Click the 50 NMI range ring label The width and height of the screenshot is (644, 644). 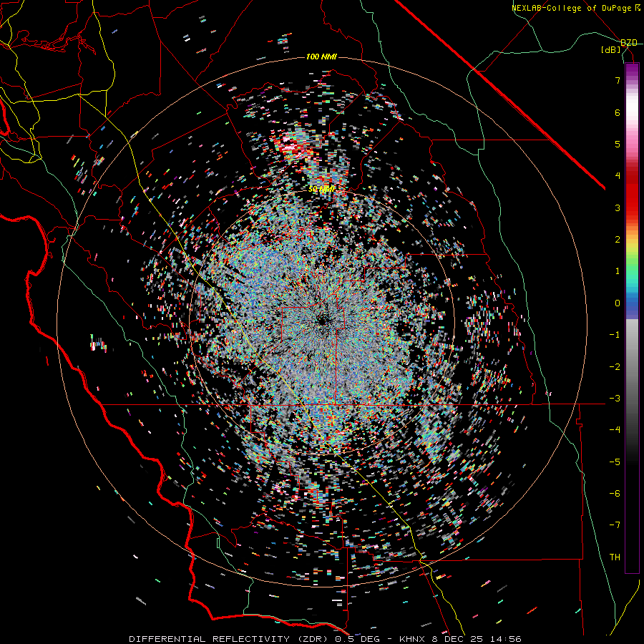coord(321,189)
